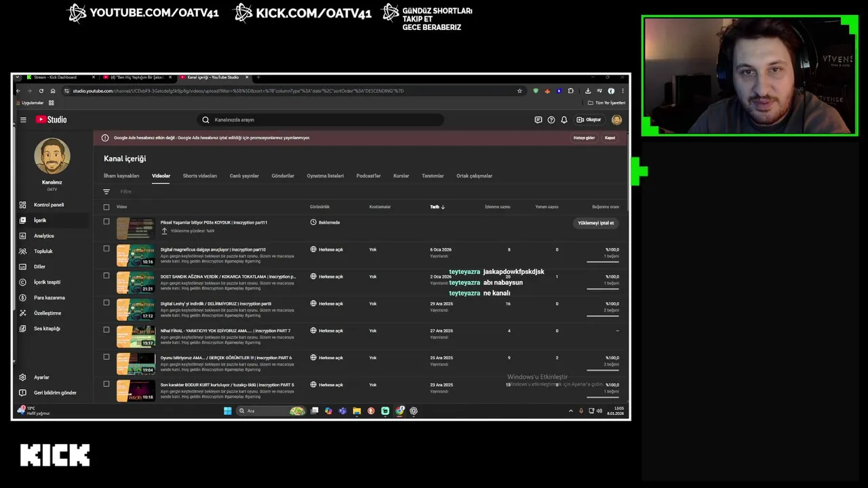Click the like ratio bar of the 6 Oca 2026 video

(x=603, y=262)
